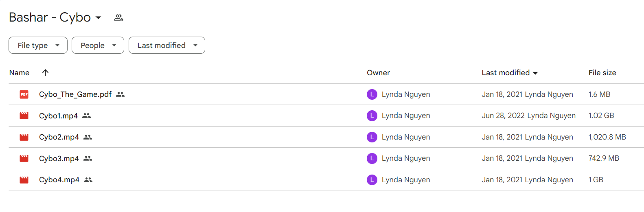Expand the Last modified column sort options
Viewport: 644px width, 212px height.
(x=535, y=73)
